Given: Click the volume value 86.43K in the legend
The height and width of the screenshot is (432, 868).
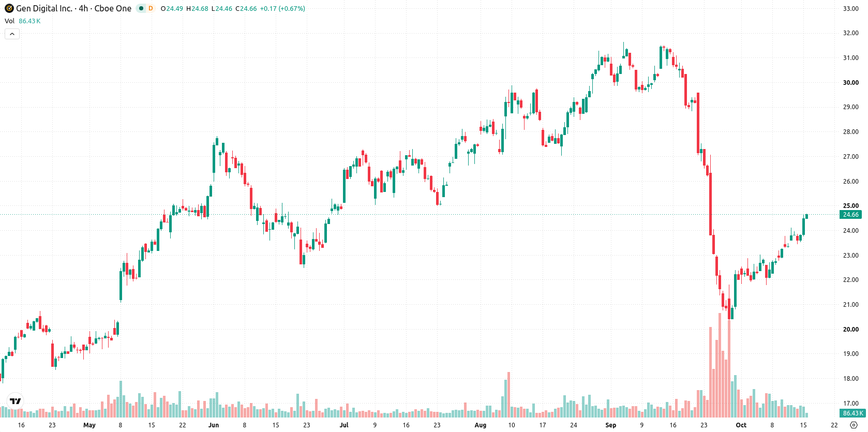Looking at the screenshot, I should click(x=29, y=21).
